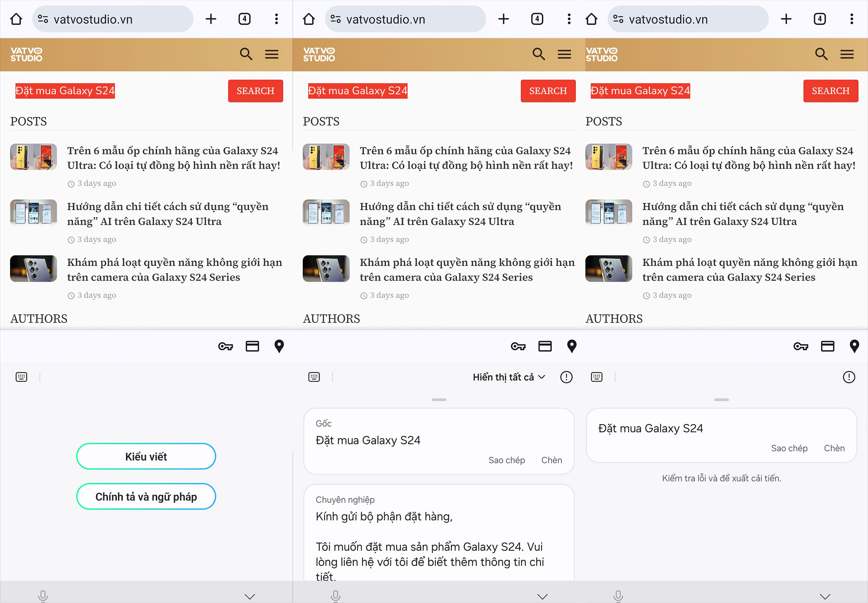Click the Vatvo Studio search magnifier in the right screen
The width and height of the screenshot is (868, 603).
[821, 54]
